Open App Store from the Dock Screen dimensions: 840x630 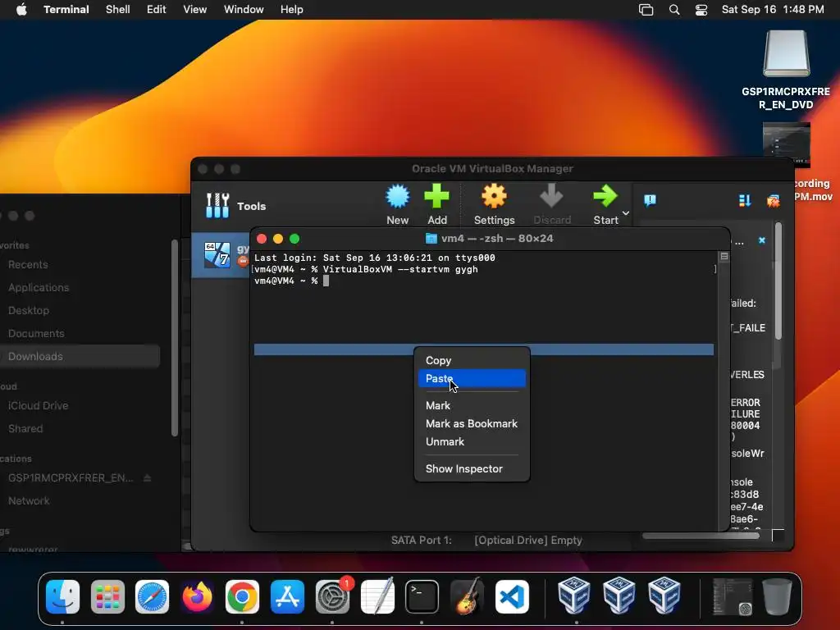[287, 596]
